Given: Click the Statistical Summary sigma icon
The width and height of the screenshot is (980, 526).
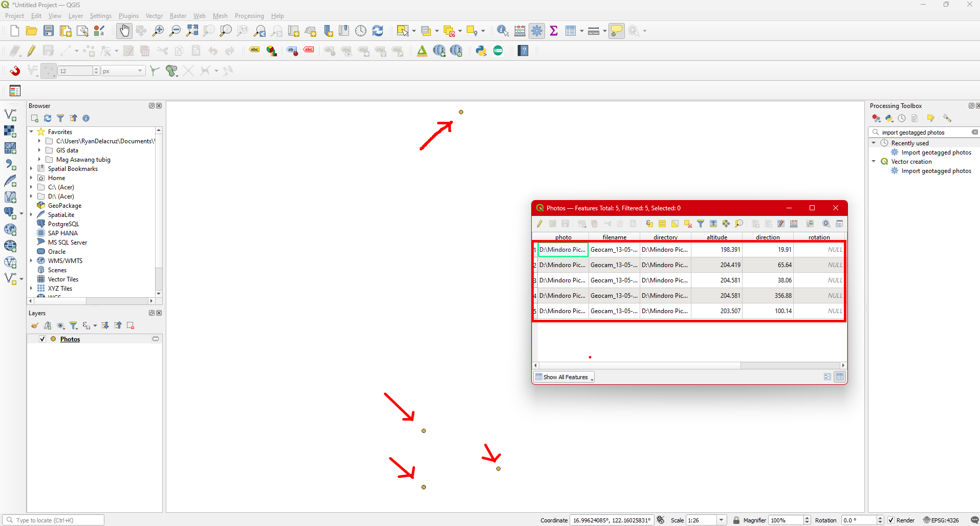Looking at the screenshot, I should (x=554, y=31).
